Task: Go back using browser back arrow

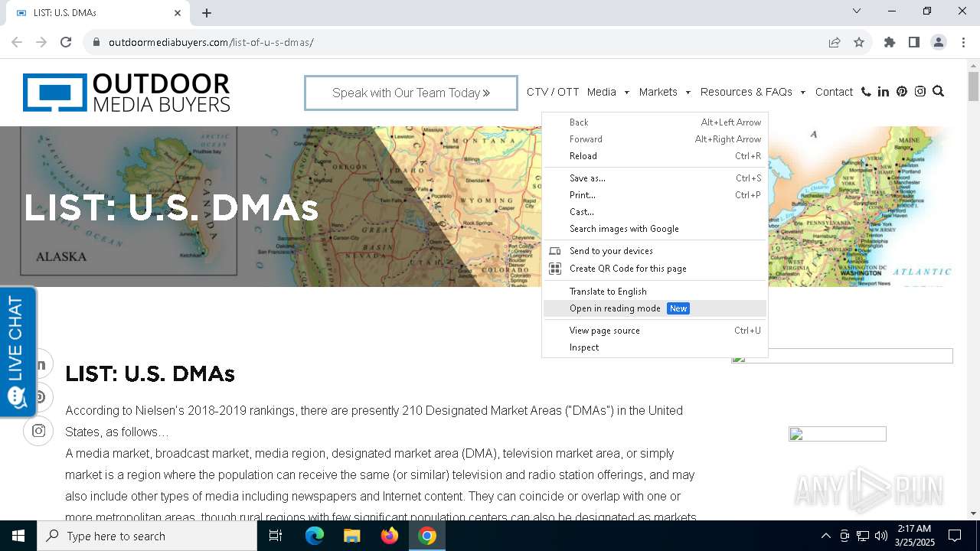Action: (x=17, y=42)
